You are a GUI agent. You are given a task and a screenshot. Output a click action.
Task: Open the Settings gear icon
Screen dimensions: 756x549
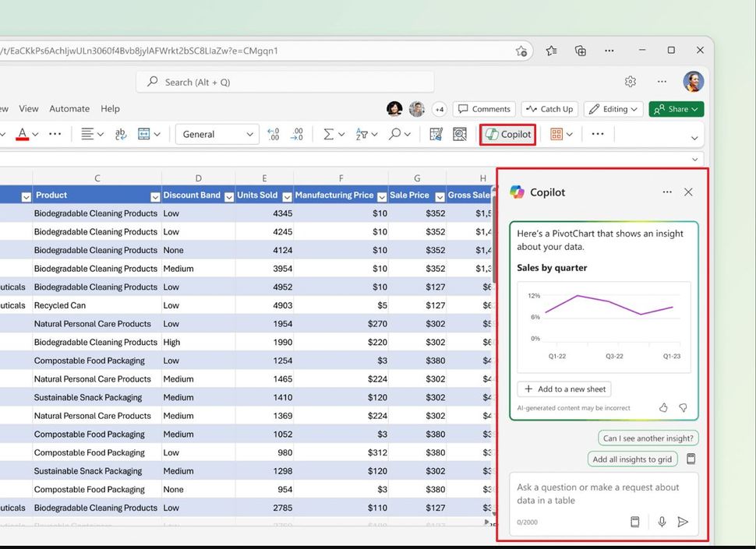[631, 82]
